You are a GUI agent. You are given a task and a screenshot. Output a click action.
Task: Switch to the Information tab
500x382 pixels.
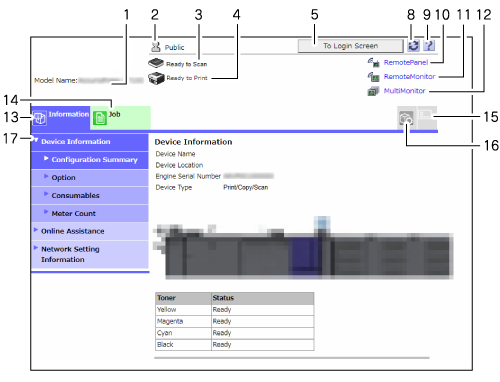[x=60, y=118]
